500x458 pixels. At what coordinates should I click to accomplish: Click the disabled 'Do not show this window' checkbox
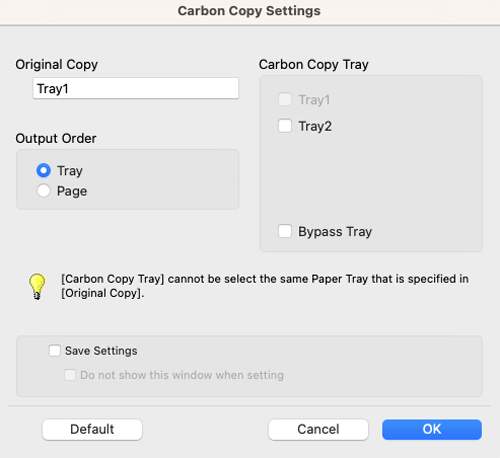click(x=70, y=375)
